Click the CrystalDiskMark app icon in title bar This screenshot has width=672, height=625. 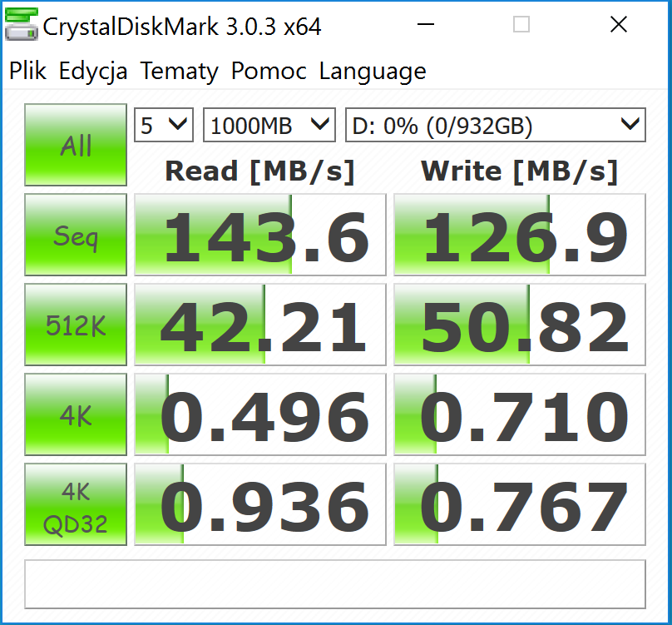tap(22, 25)
